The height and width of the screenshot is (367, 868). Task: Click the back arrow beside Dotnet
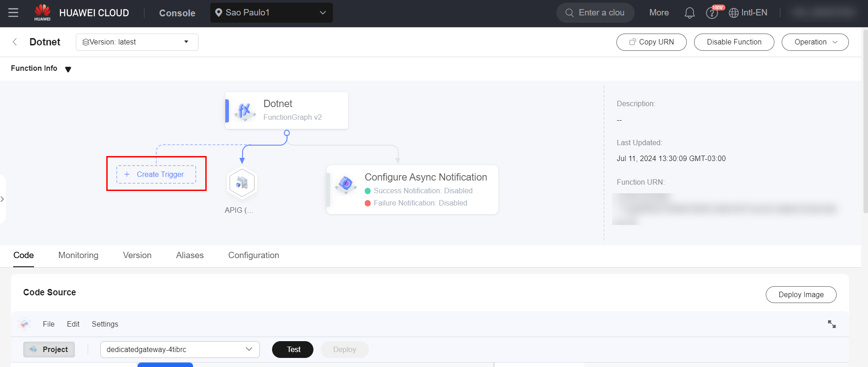[15, 42]
